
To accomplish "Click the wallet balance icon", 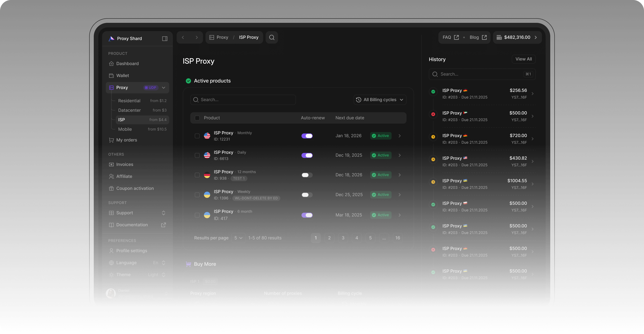I will point(499,37).
